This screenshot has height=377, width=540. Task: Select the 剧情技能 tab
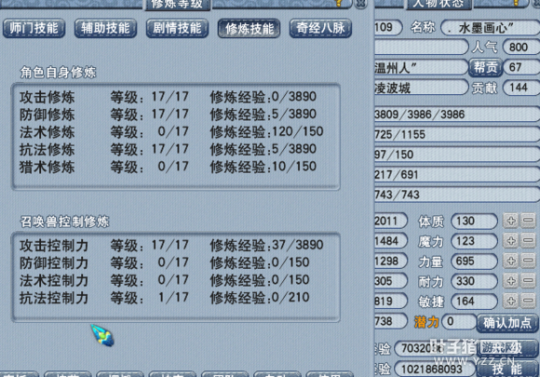pyautogui.click(x=177, y=28)
